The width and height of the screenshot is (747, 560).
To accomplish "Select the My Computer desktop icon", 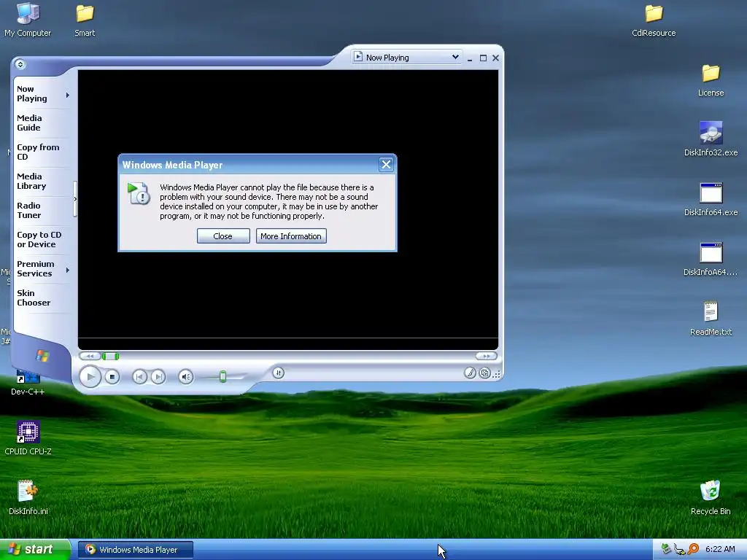I will point(28,19).
